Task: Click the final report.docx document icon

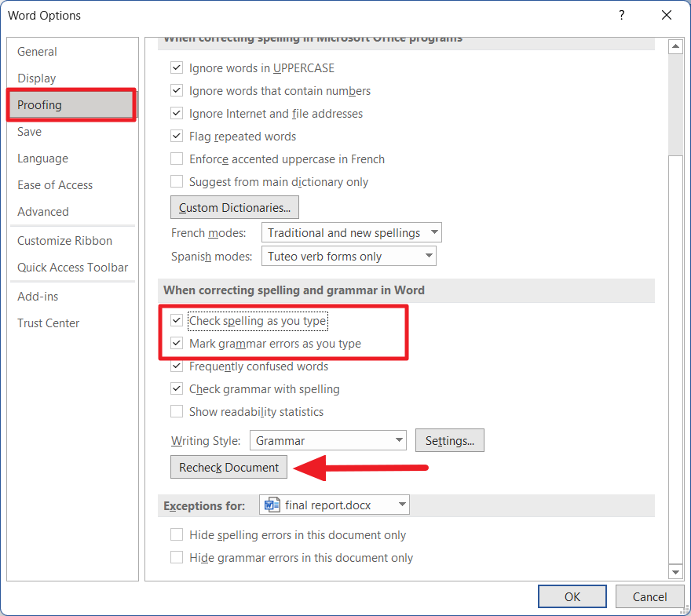Action: 272,505
